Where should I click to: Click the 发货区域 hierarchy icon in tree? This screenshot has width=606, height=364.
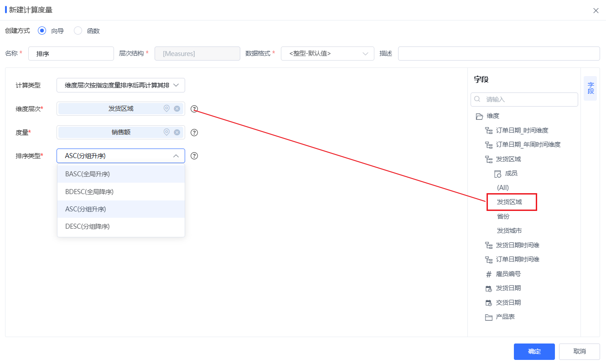pyautogui.click(x=489, y=159)
